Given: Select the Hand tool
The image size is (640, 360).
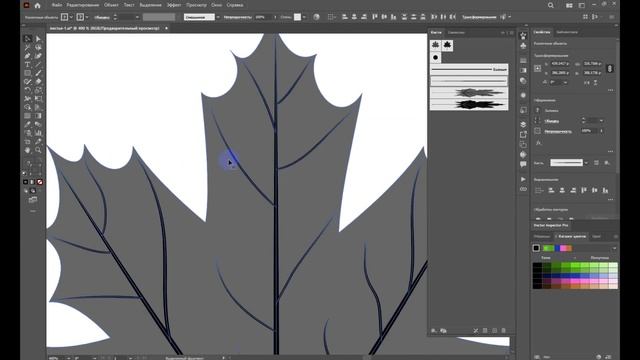Looking at the screenshot, I should coord(27,150).
